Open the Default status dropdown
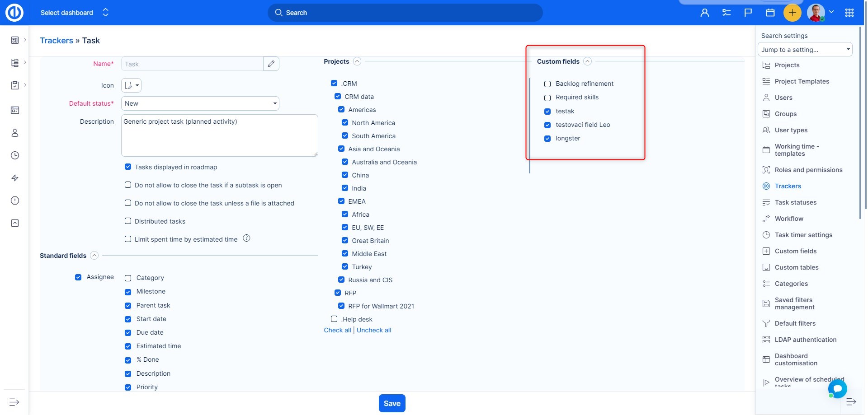Screen dimensions: 868x415 (x=200, y=103)
